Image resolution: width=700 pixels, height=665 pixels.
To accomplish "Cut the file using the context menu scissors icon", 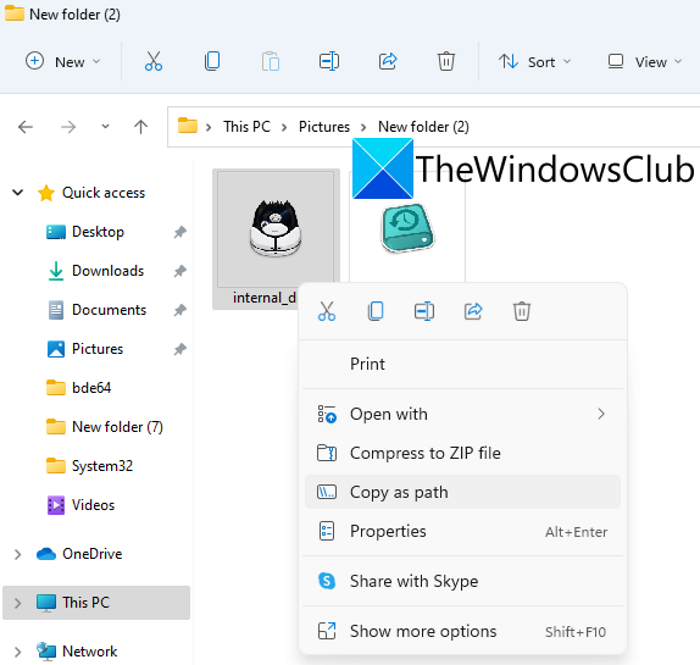I will (327, 311).
